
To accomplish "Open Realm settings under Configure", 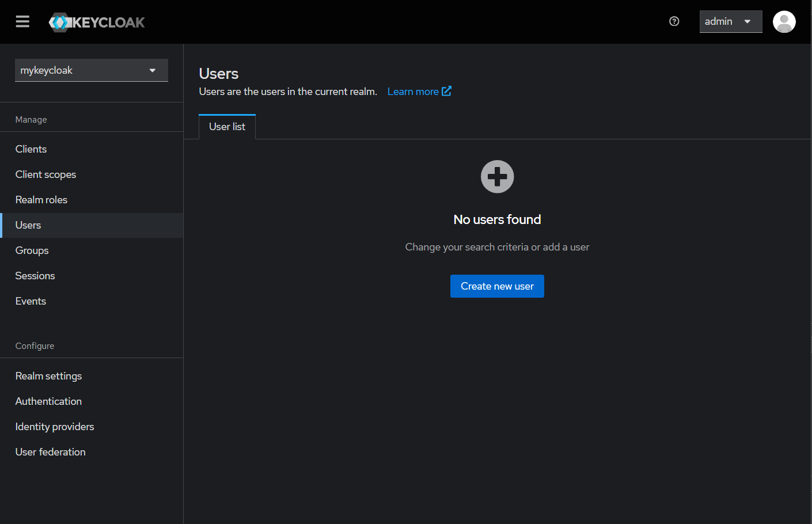I will click(48, 375).
